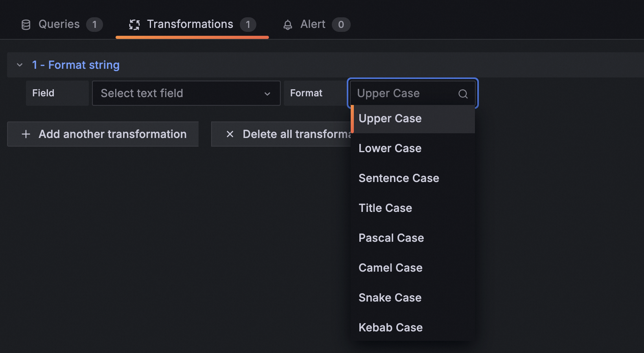Click the Queries database icon
This screenshot has width=644, height=353.
[26, 25]
